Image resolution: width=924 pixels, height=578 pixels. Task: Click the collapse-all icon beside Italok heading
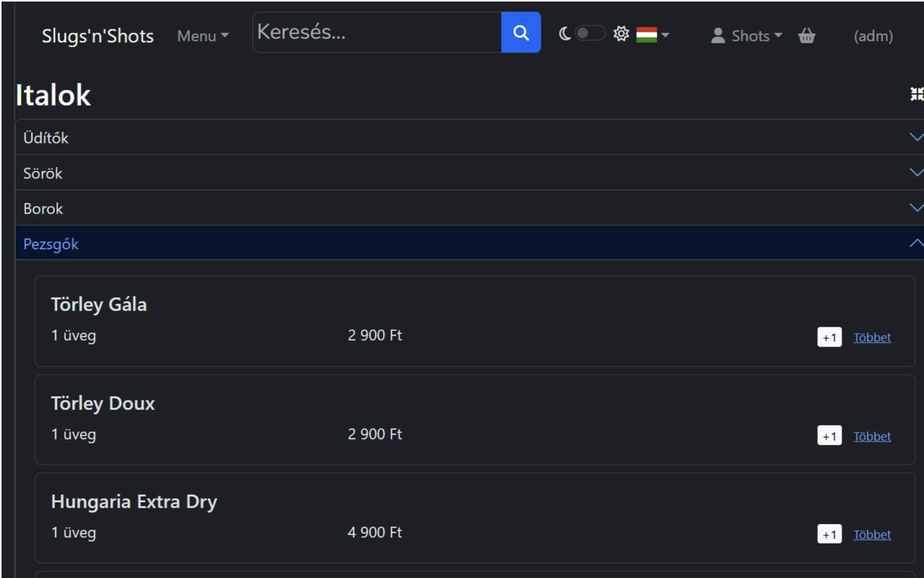[916, 94]
